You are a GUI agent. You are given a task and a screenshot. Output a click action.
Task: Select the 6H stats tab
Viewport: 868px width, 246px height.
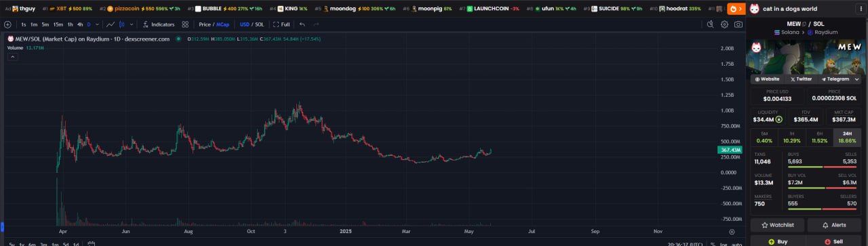point(820,137)
